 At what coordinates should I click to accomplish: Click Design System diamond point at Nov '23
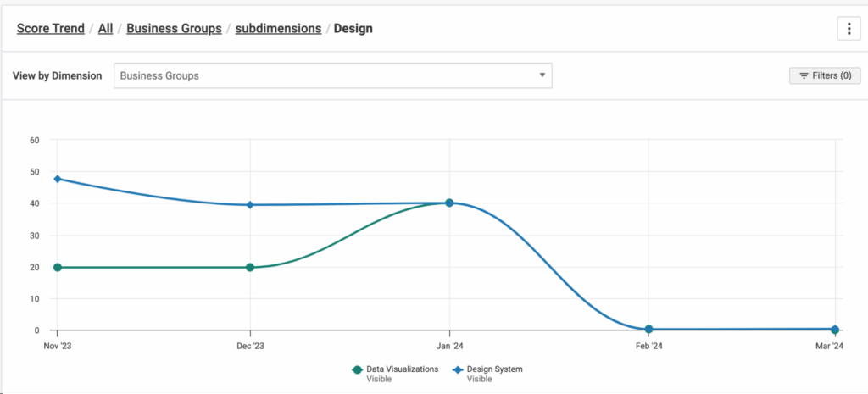[58, 179]
